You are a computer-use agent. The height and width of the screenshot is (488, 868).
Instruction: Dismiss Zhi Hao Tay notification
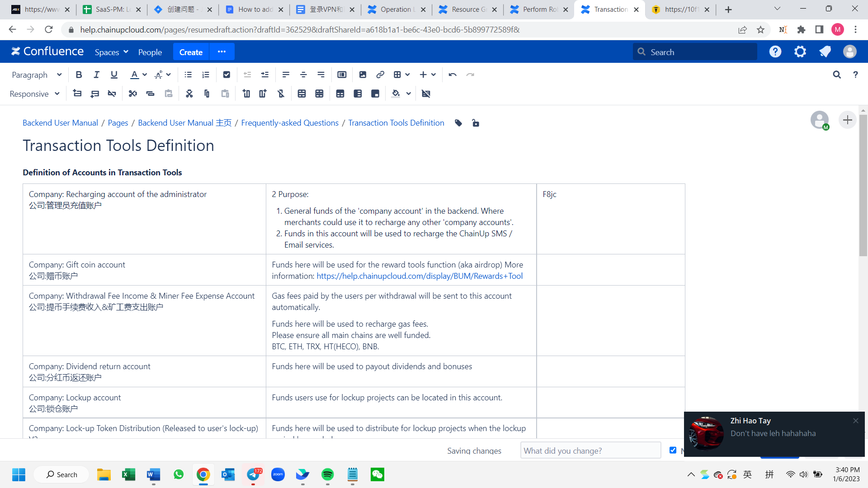click(x=856, y=421)
